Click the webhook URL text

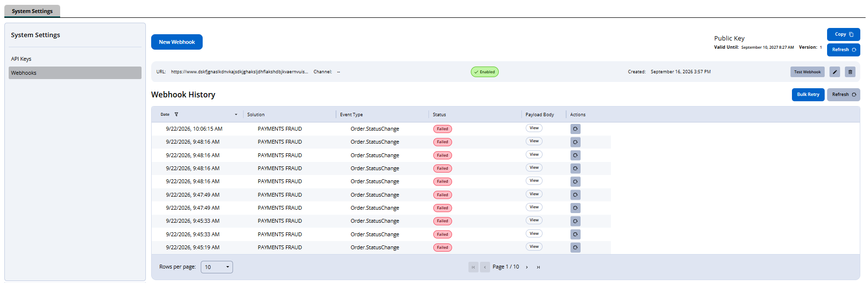tap(239, 72)
